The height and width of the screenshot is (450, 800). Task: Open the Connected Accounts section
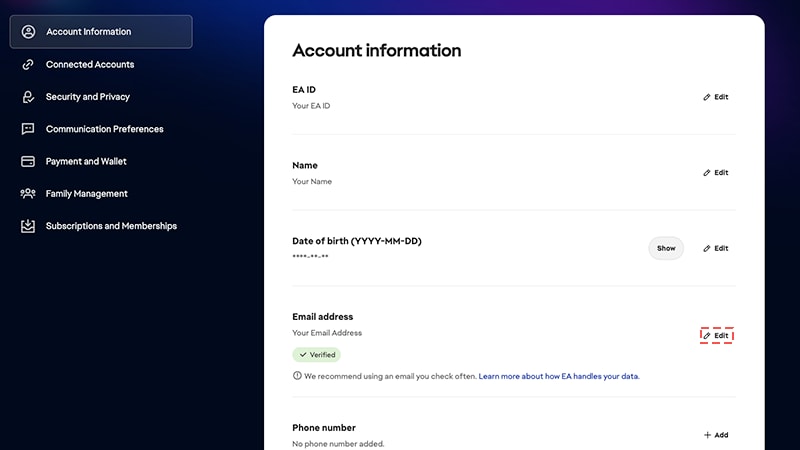click(x=89, y=64)
